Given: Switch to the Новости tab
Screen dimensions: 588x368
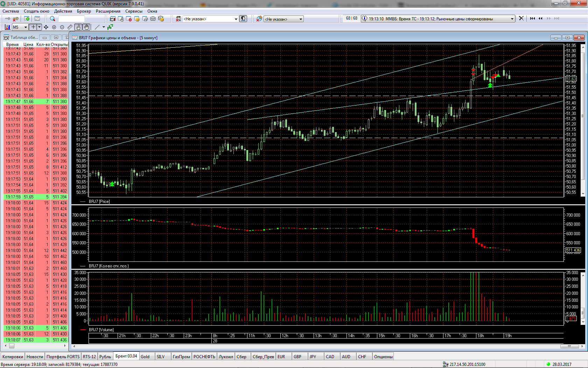Looking at the screenshot, I should (35, 356).
